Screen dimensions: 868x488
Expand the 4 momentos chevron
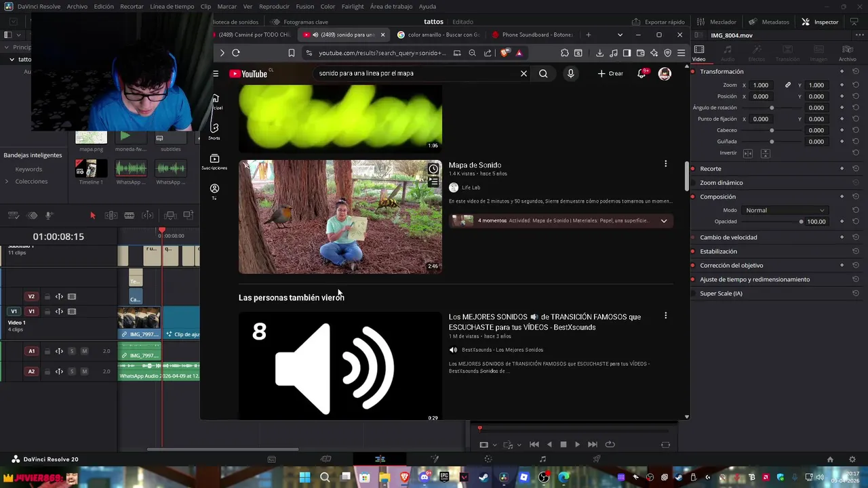(664, 221)
